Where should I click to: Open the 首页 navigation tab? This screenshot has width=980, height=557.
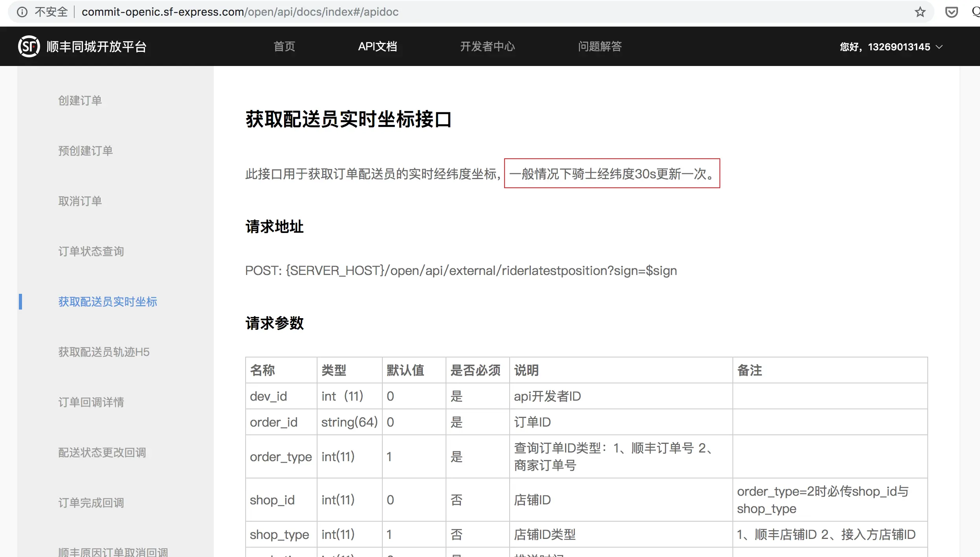click(x=284, y=46)
